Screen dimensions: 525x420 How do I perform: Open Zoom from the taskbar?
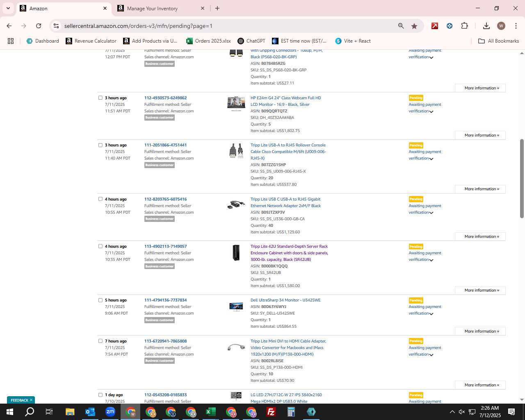pyautogui.click(x=110, y=412)
